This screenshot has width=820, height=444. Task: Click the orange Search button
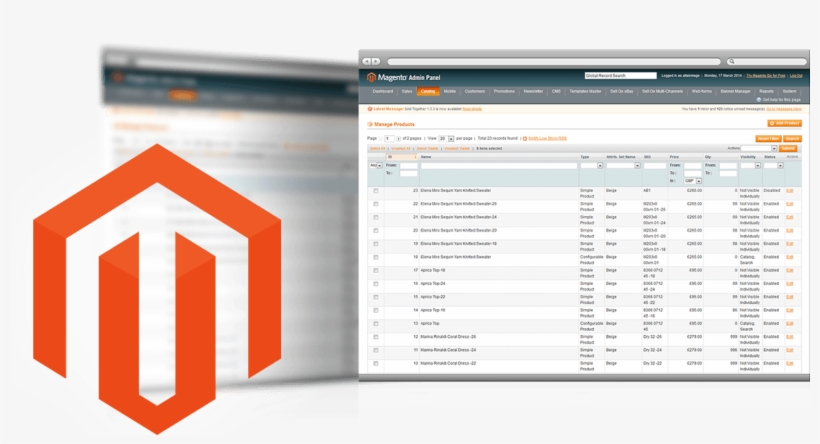click(x=792, y=139)
